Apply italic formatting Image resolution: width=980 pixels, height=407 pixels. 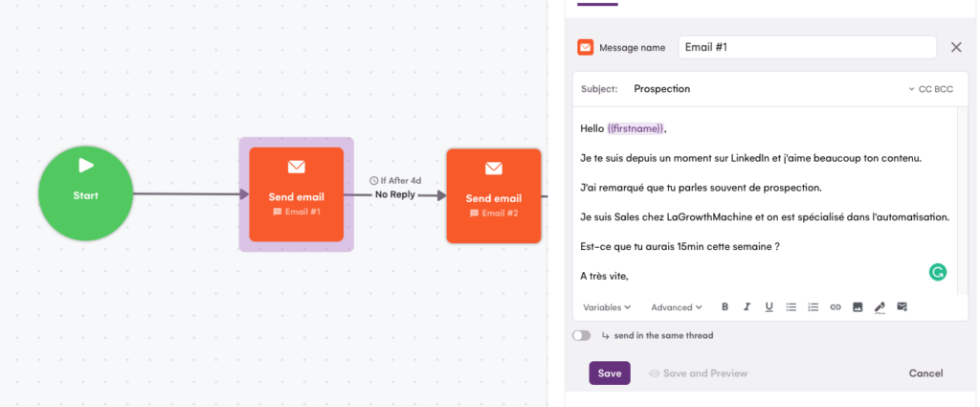746,307
